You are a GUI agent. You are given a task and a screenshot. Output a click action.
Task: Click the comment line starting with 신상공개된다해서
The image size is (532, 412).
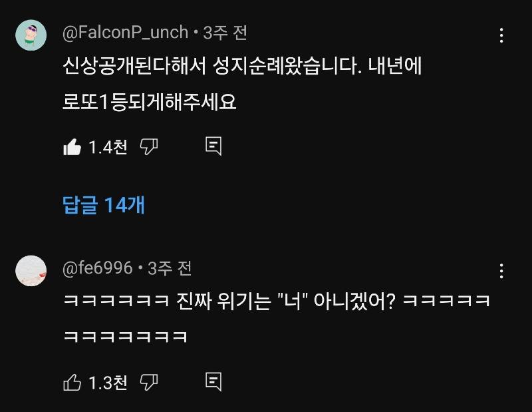click(x=242, y=67)
